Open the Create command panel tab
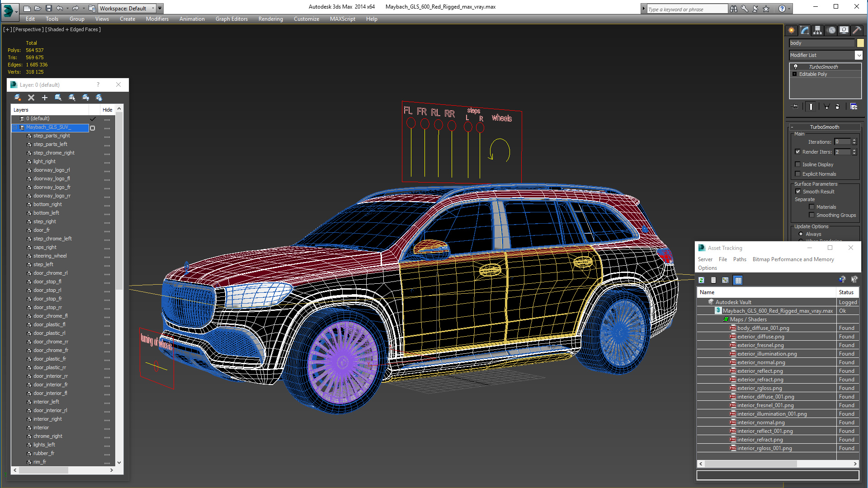 792,30
